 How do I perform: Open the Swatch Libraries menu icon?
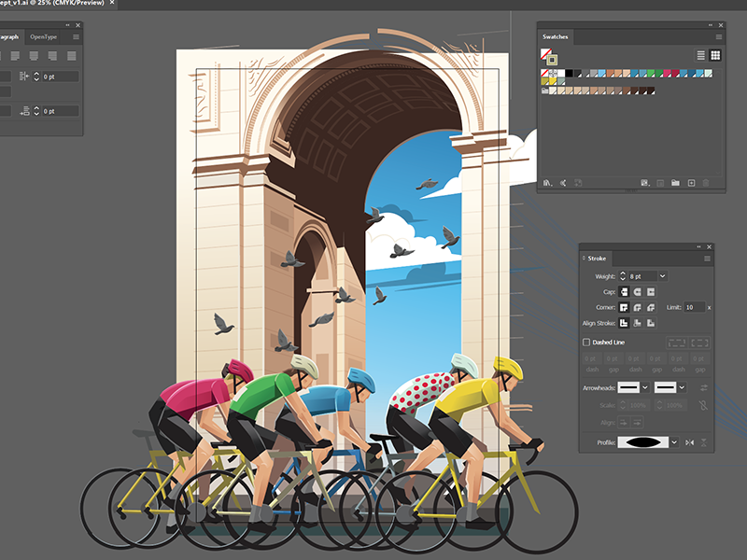tap(547, 183)
